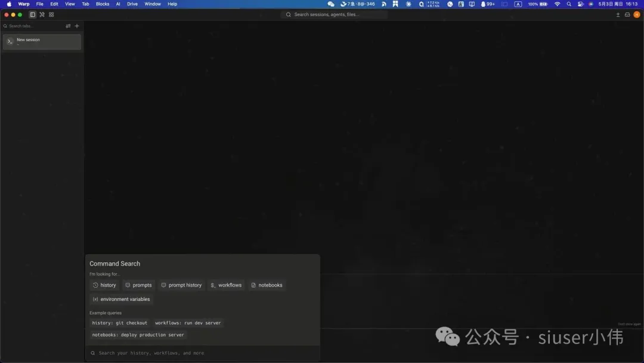Click the Wi-Fi status icon
The image size is (644, 363).
point(558,4)
